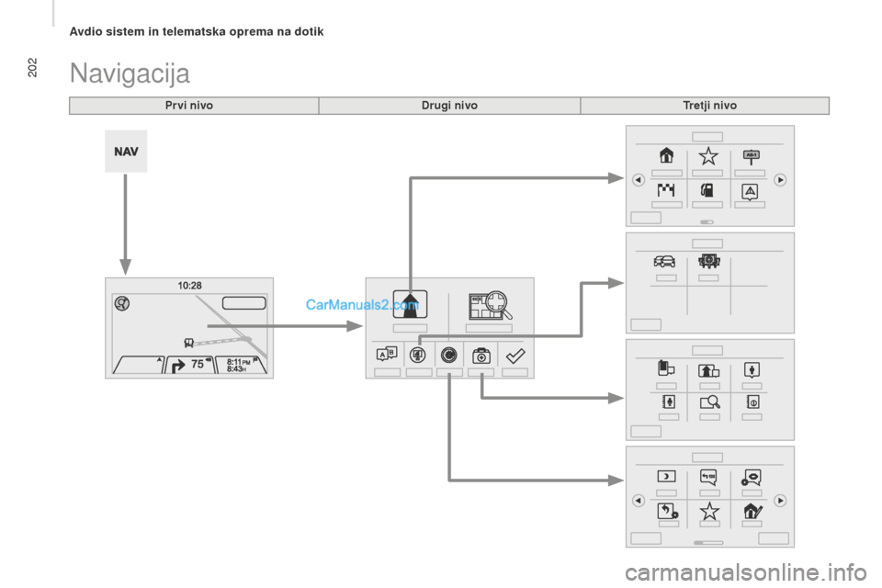Tap the bottom-right button in settings panel

click(774, 538)
